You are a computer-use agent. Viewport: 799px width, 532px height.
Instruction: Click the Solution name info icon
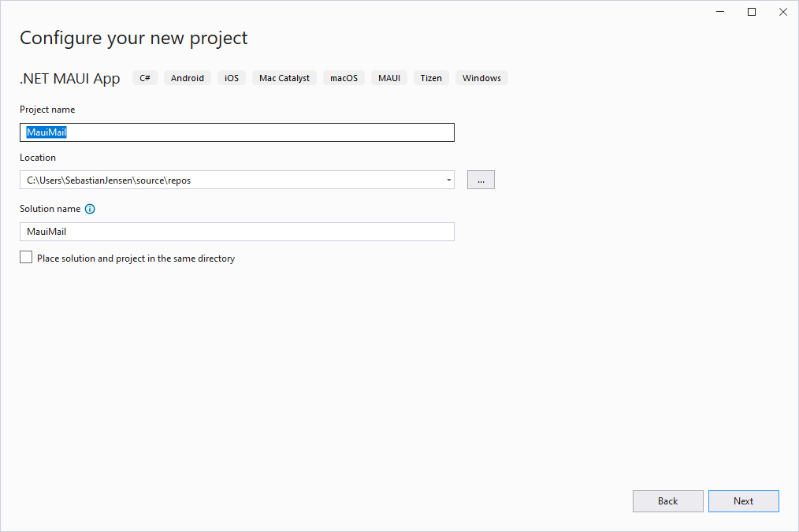[90, 209]
